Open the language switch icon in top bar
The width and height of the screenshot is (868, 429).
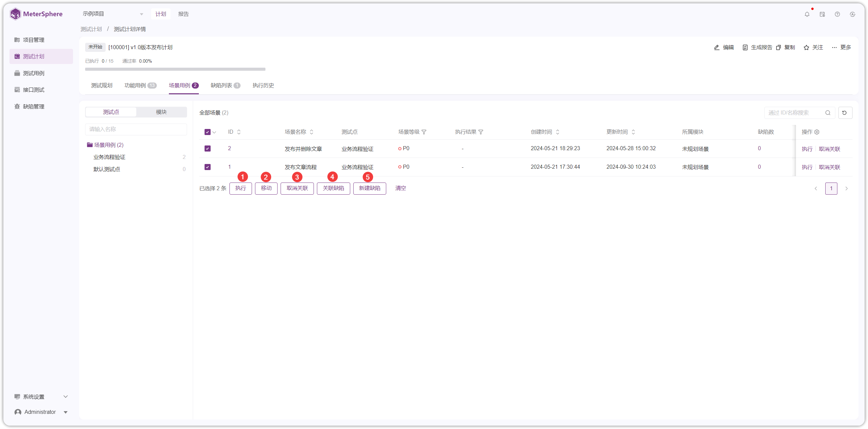853,14
